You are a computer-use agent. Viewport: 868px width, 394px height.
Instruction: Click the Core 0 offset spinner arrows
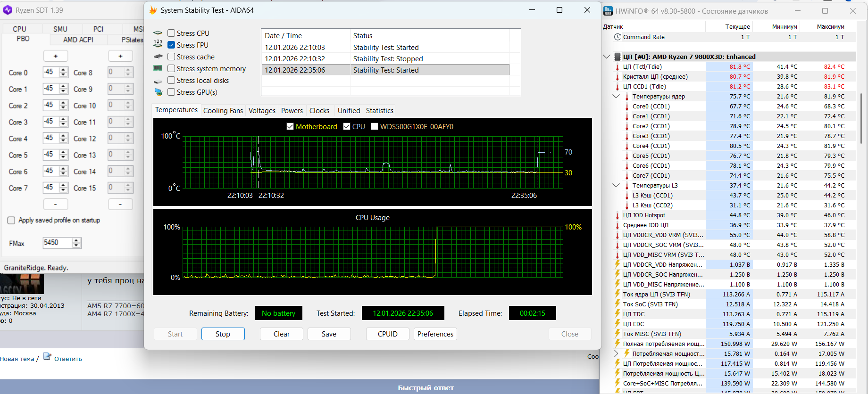(64, 73)
